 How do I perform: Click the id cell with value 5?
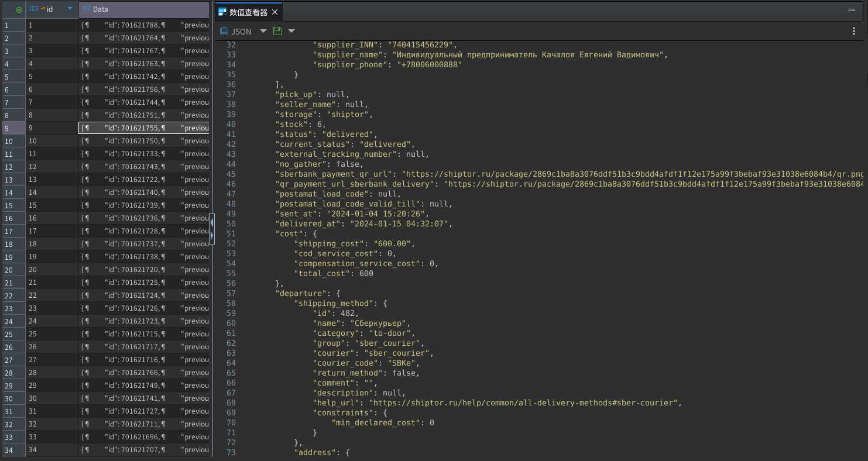click(x=52, y=77)
